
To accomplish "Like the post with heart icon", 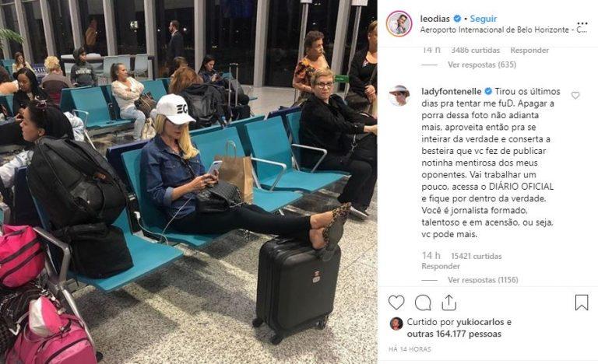I will pos(396,303).
